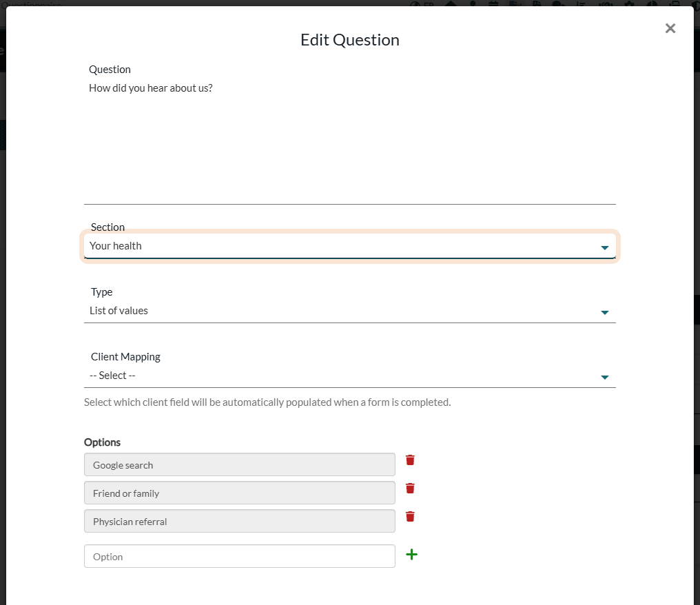Viewport: 700px width, 605px height.
Task: Open the Type dropdown showing List of values
Action: coord(350,311)
